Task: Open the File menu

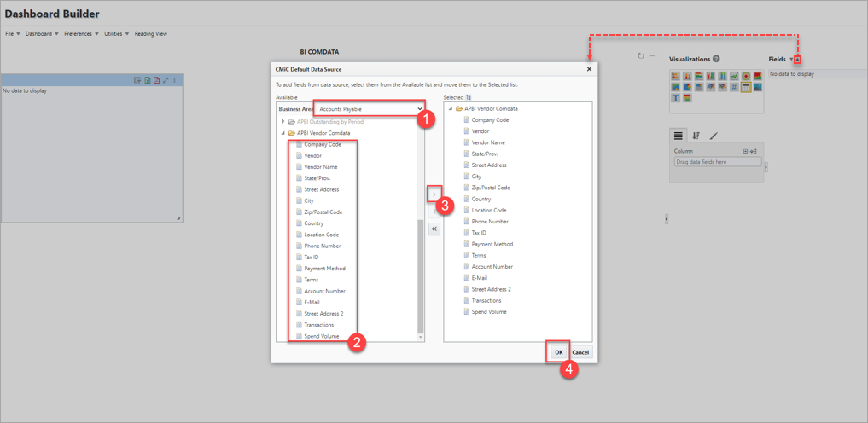Action: (x=13, y=34)
